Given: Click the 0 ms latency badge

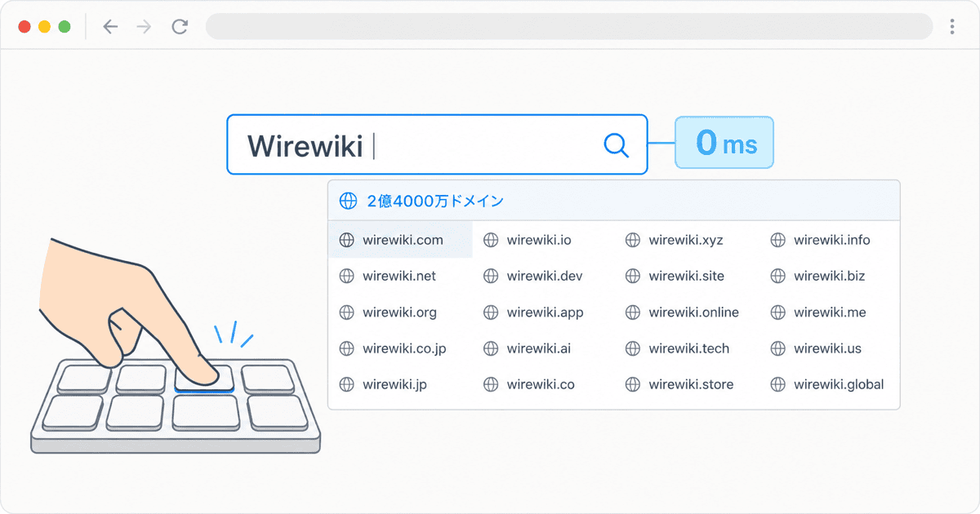Looking at the screenshot, I should [x=724, y=143].
